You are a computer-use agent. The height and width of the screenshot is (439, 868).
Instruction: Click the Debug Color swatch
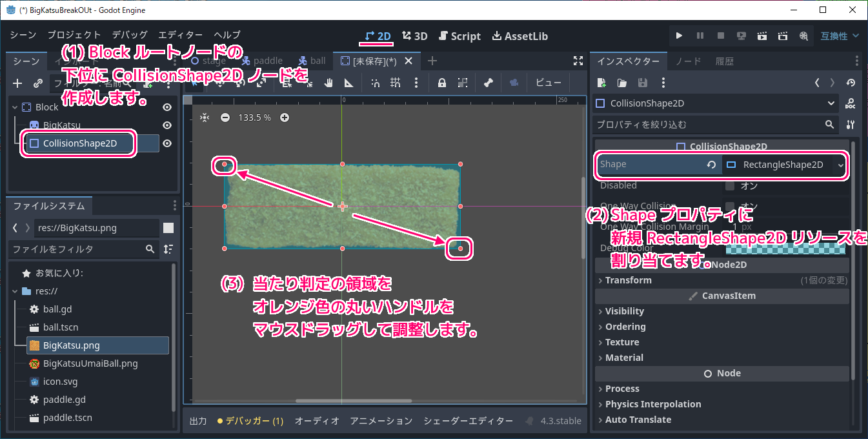pyautogui.click(x=785, y=247)
